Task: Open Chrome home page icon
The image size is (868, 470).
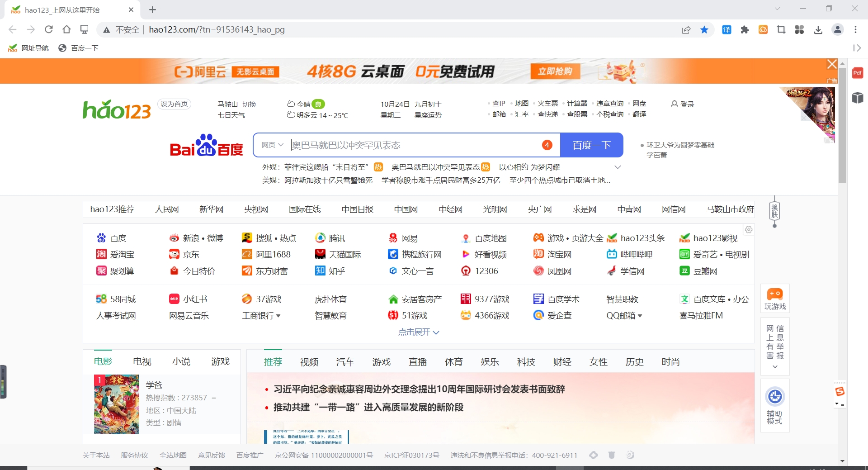Action: pos(66,29)
